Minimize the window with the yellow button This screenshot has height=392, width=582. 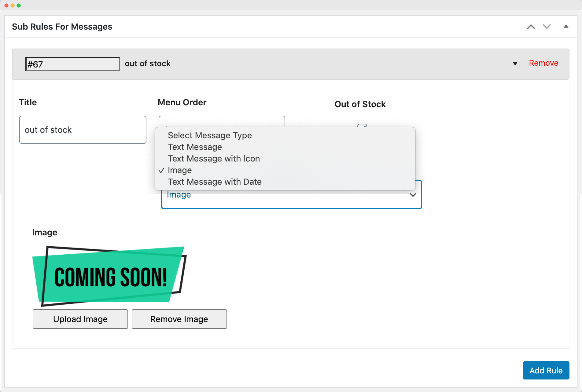(13, 5)
